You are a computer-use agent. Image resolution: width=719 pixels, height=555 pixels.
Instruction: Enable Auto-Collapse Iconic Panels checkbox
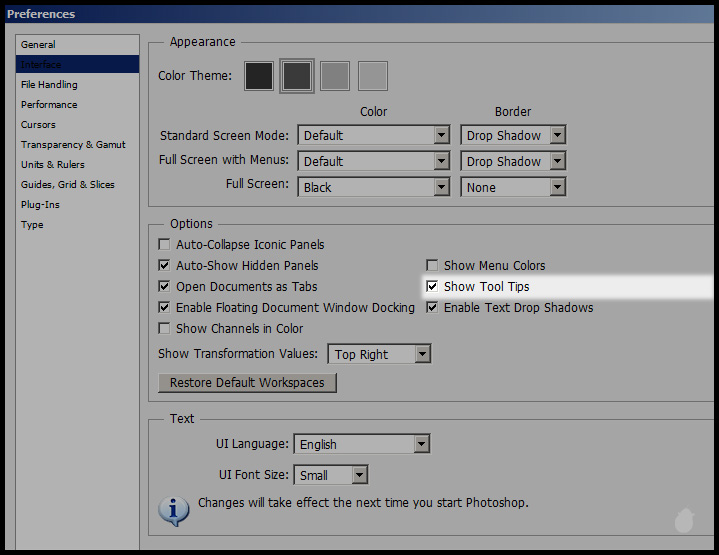[x=165, y=245]
